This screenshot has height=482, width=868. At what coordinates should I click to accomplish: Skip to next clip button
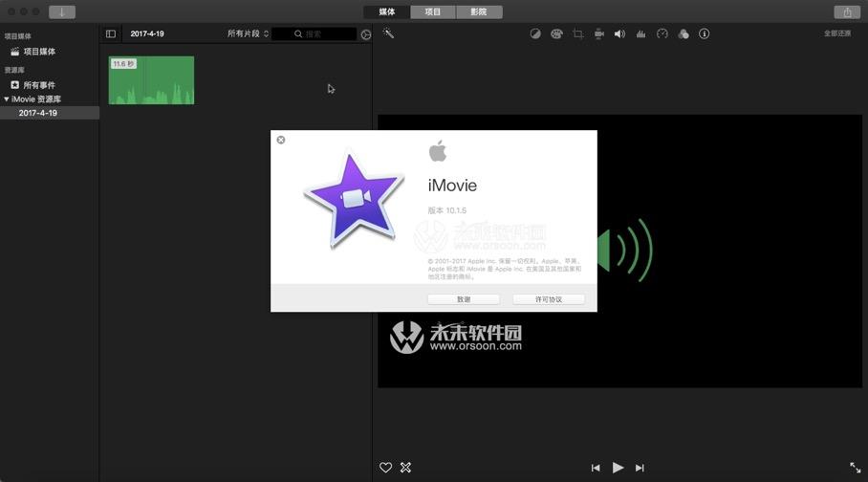tap(640, 469)
